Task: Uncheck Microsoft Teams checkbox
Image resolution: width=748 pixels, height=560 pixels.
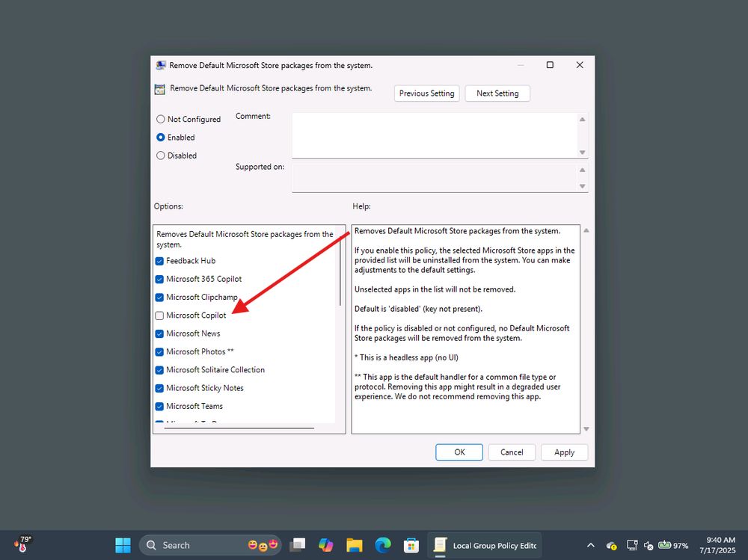Action: tap(160, 406)
